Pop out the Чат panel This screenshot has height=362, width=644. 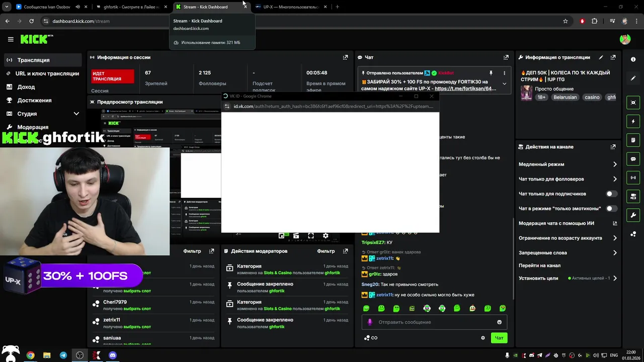coord(506,57)
